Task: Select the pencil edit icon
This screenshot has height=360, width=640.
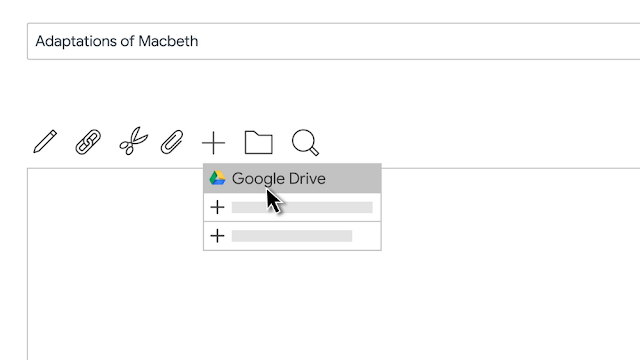Action: [45, 142]
